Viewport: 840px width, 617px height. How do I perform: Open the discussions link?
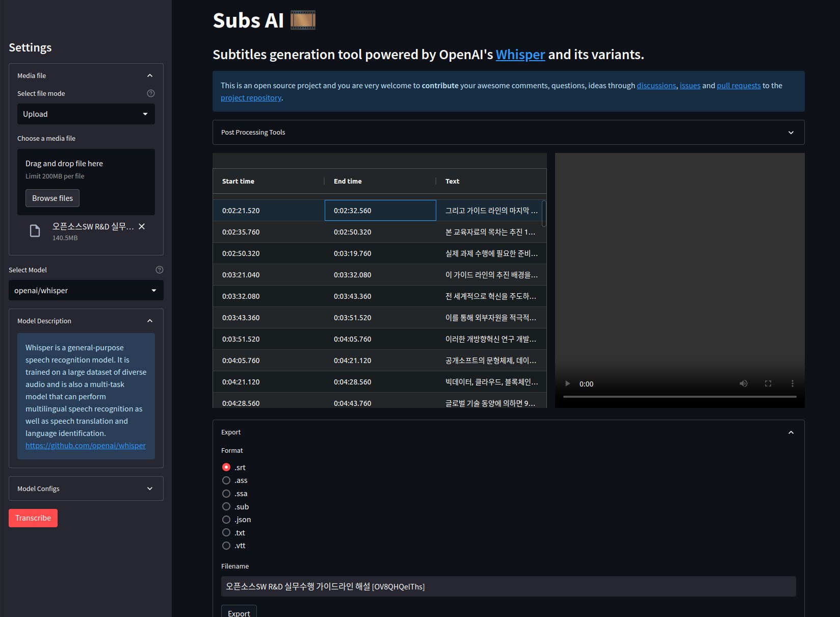[x=657, y=86]
